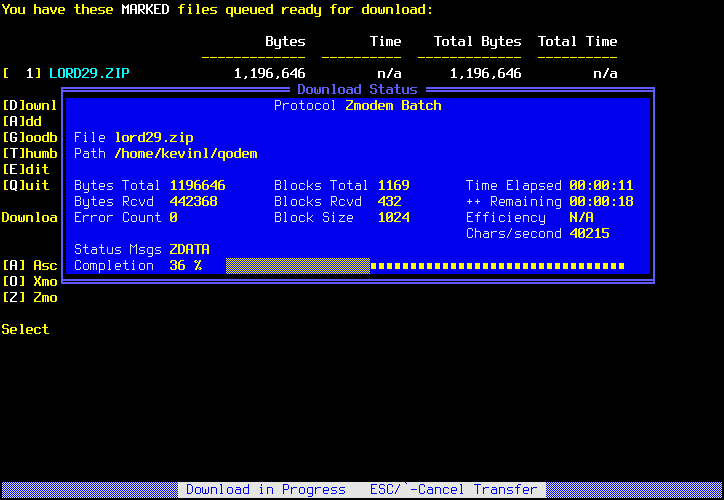Click the Completion percentage 36 %
The height and width of the screenshot is (500, 724).
(186, 265)
